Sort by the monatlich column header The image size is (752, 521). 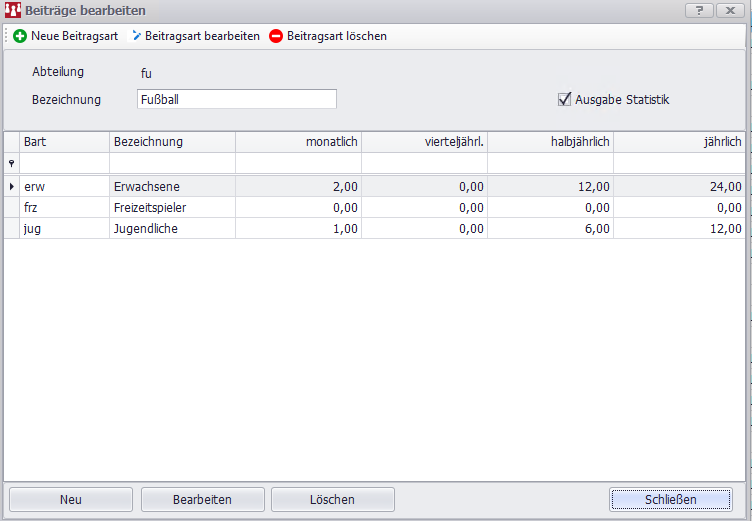coord(298,142)
